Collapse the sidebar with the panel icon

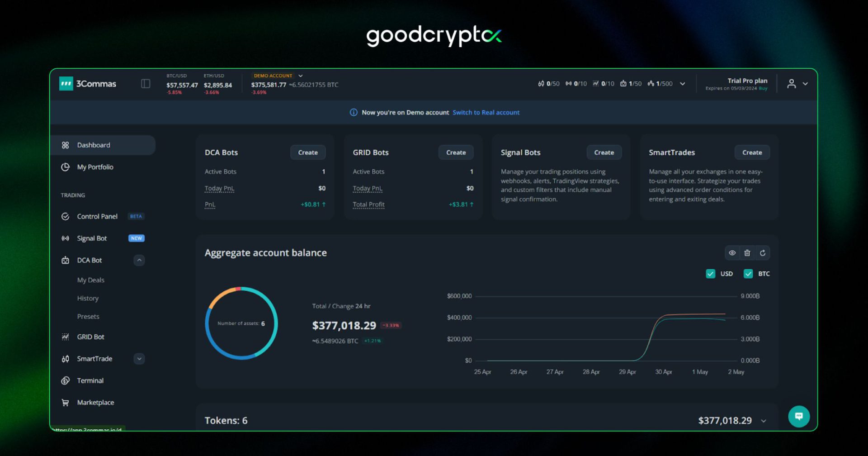pyautogui.click(x=146, y=84)
